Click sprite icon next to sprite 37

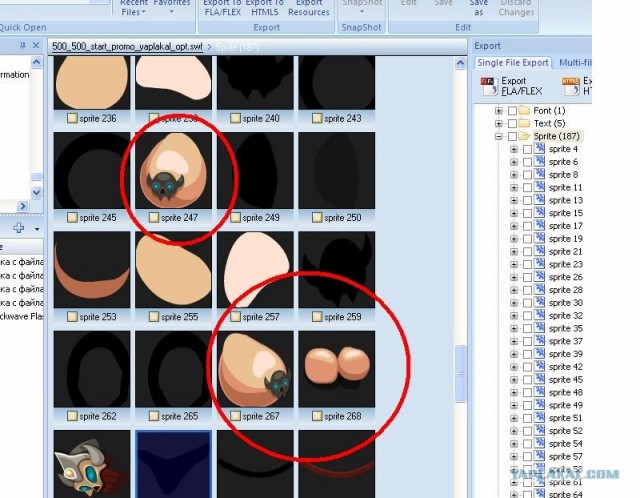[539, 341]
